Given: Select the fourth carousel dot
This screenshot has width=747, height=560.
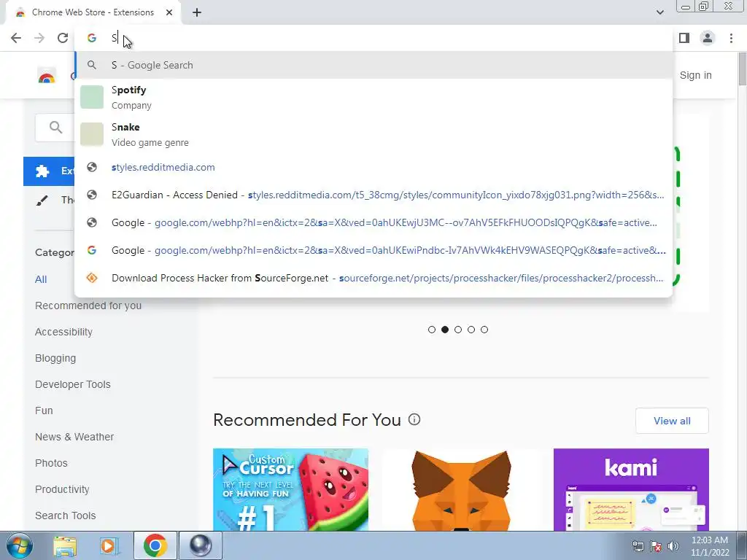Looking at the screenshot, I should [471, 330].
